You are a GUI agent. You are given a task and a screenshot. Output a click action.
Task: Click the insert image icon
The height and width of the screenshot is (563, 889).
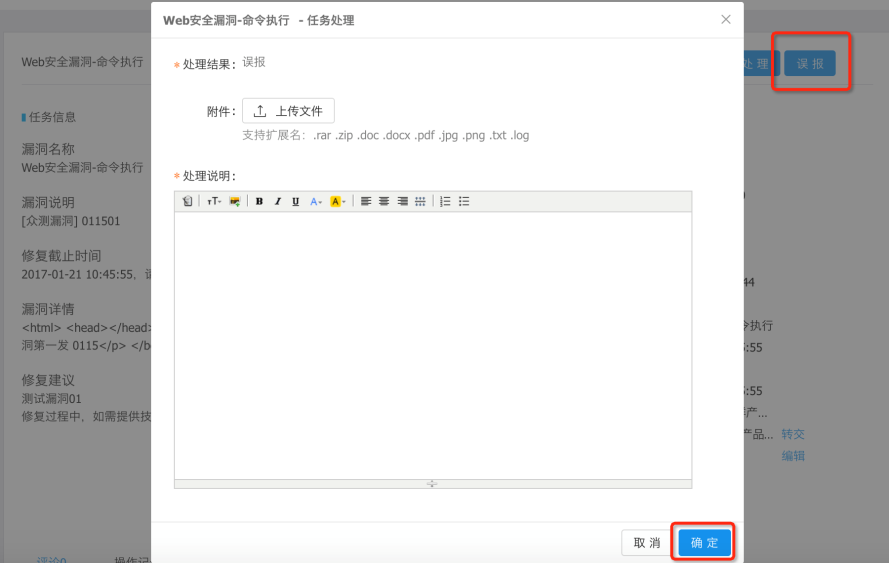click(x=235, y=201)
